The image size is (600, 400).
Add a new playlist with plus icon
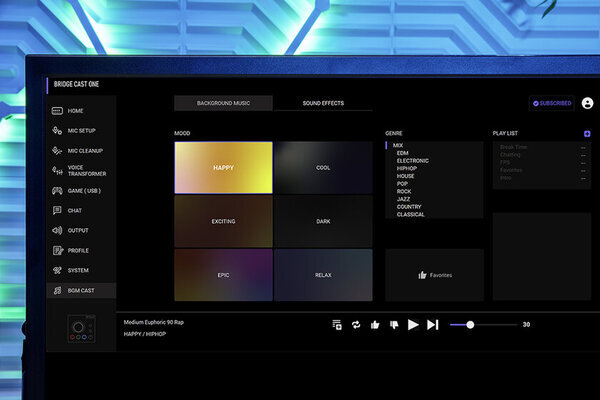click(x=587, y=133)
